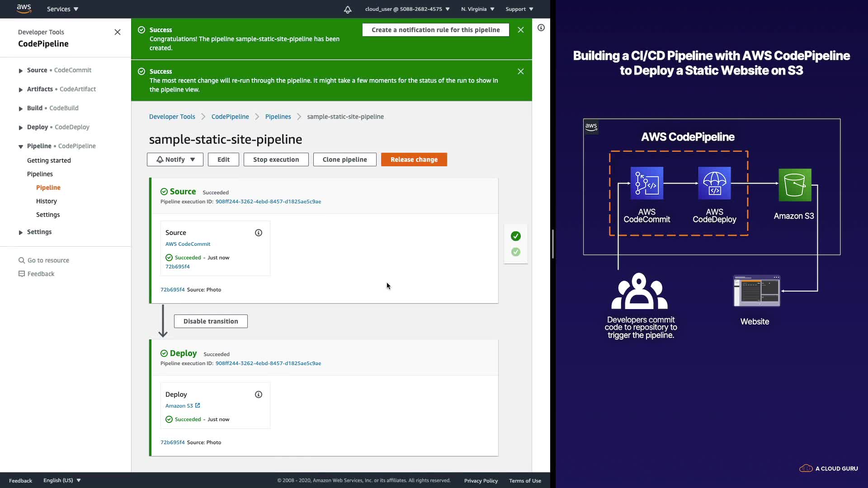
Task: Expand Source CodeCommit navigation section
Action: (21, 70)
